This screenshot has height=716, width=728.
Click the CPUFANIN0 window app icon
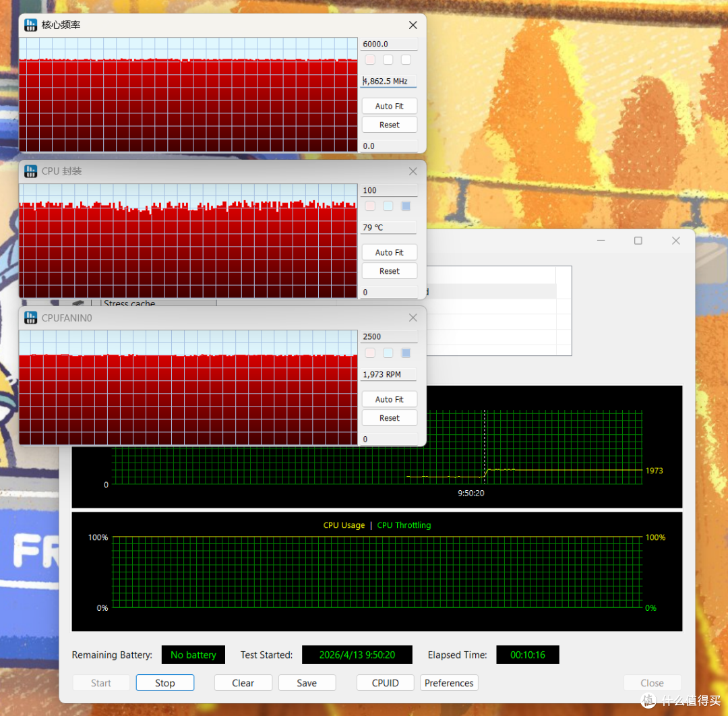[x=30, y=318]
